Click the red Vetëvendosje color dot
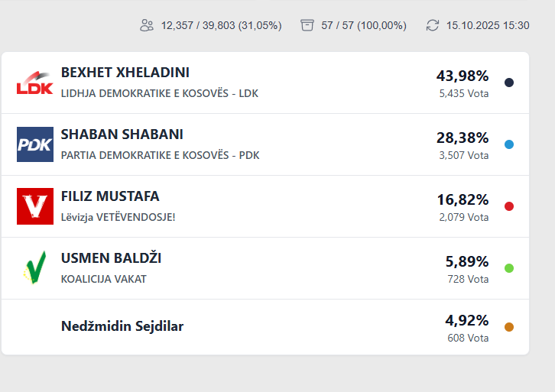 (509, 206)
